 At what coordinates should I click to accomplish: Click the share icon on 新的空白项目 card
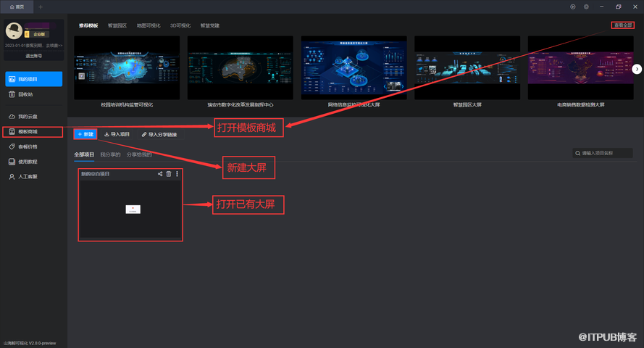tap(160, 174)
